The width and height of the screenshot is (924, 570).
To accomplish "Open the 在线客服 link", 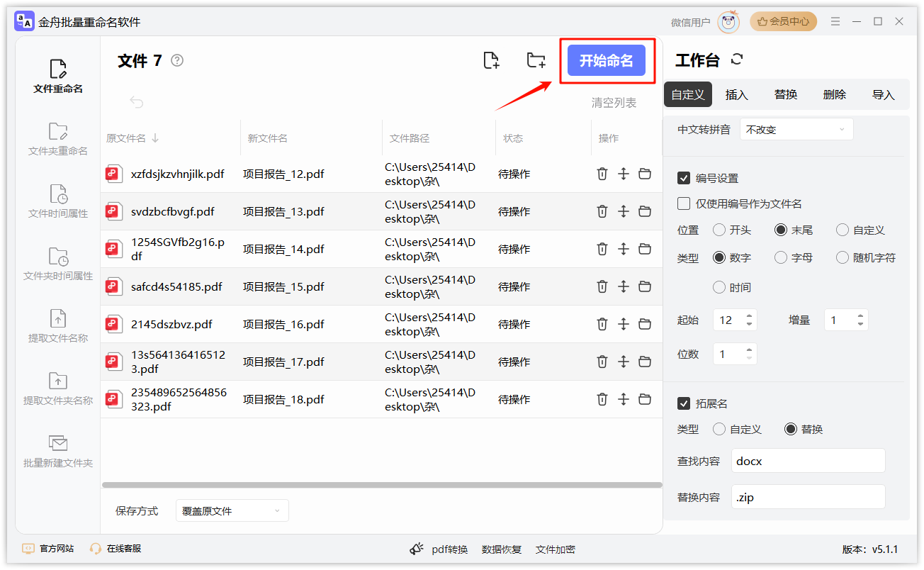I will (x=116, y=549).
